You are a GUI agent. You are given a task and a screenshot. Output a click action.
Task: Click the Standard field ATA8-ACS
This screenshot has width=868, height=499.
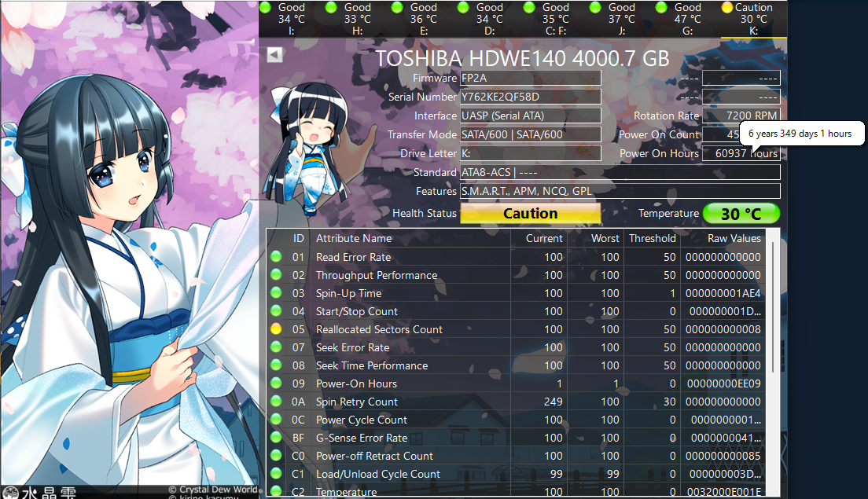(620, 172)
